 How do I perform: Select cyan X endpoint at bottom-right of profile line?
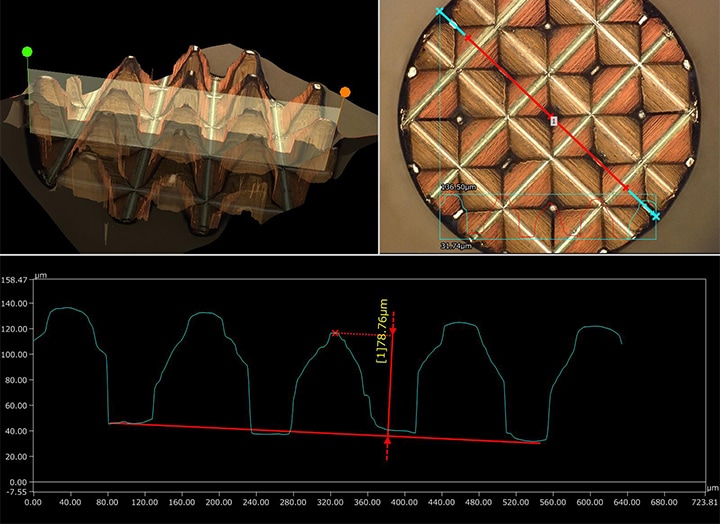(656, 215)
